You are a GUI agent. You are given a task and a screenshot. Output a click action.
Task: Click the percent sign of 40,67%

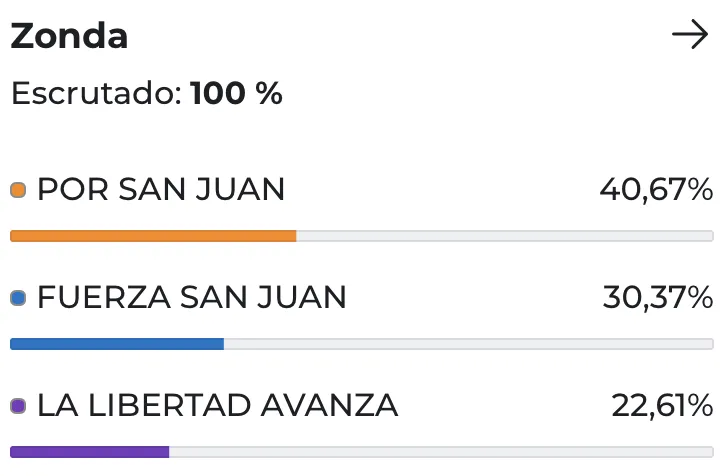click(x=700, y=189)
